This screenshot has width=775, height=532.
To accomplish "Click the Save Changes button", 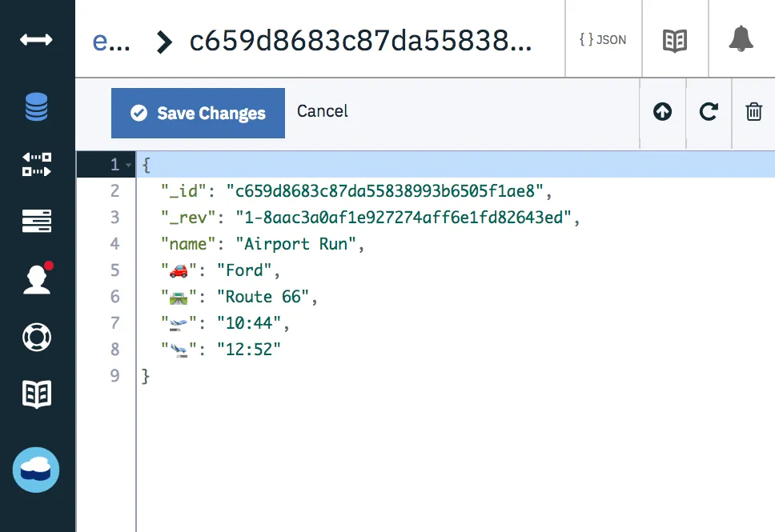I will 198,113.
